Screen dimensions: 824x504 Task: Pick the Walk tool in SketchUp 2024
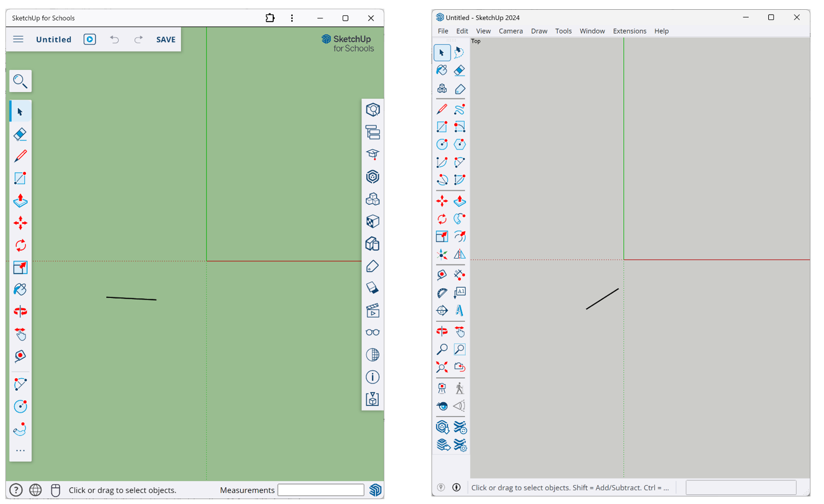(x=460, y=388)
